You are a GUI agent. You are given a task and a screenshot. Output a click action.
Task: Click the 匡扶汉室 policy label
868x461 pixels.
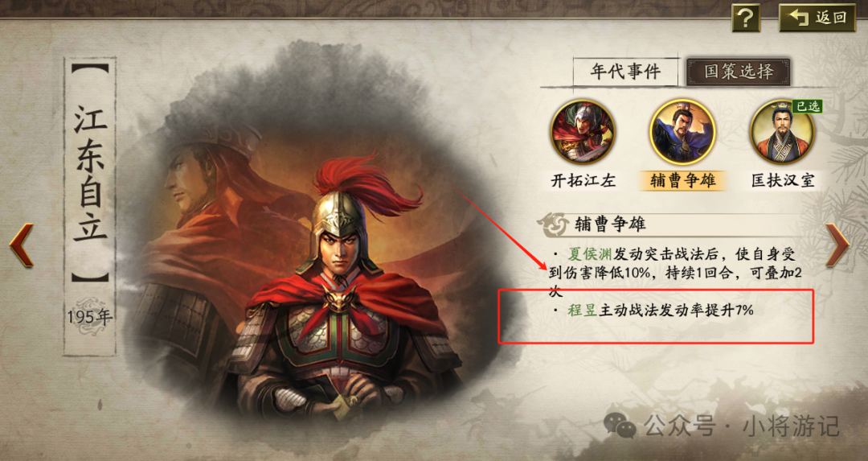[x=783, y=181]
